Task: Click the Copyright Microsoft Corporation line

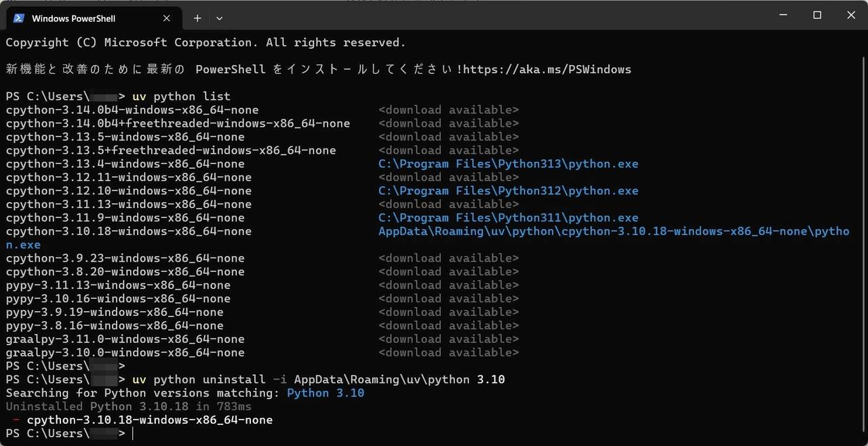Action: pos(205,42)
